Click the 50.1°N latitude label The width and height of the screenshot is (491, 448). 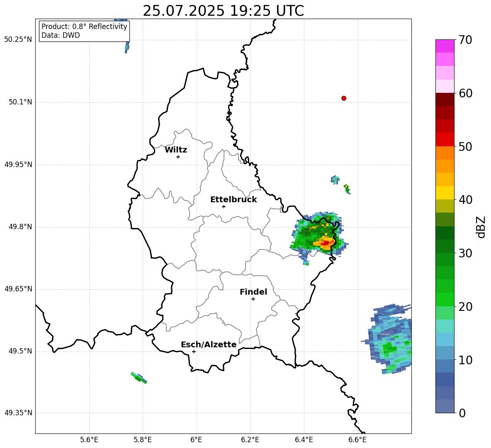pyautogui.click(x=20, y=102)
